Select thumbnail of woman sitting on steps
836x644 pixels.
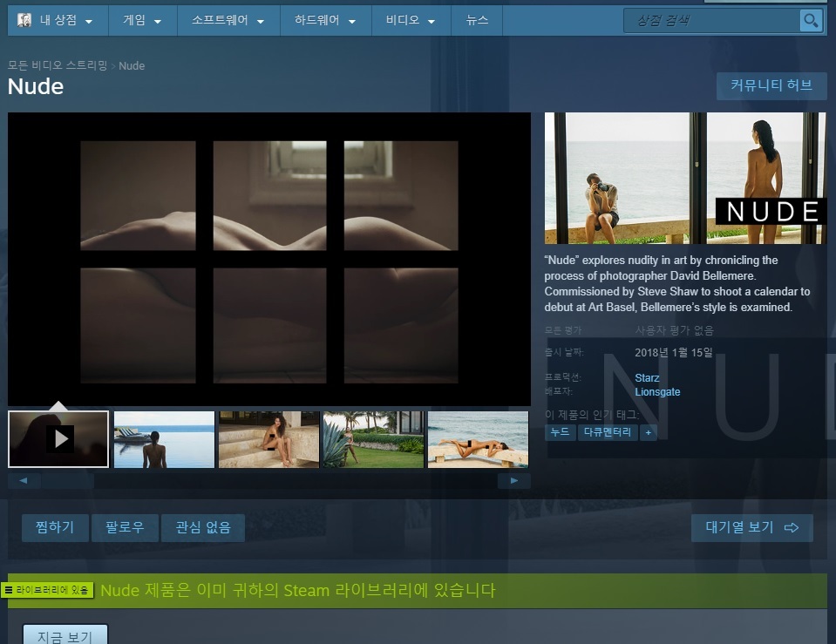[x=268, y=439]
